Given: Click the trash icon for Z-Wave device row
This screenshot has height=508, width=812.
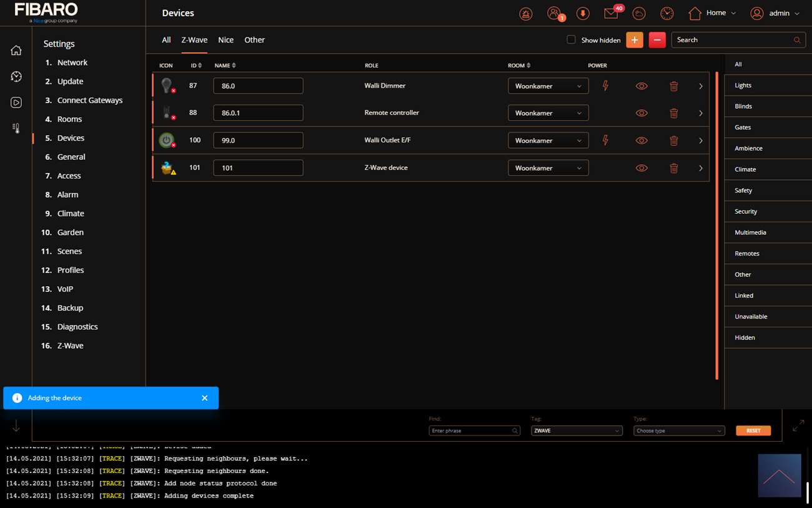Looking at the screenshot, I should (673, 168).
